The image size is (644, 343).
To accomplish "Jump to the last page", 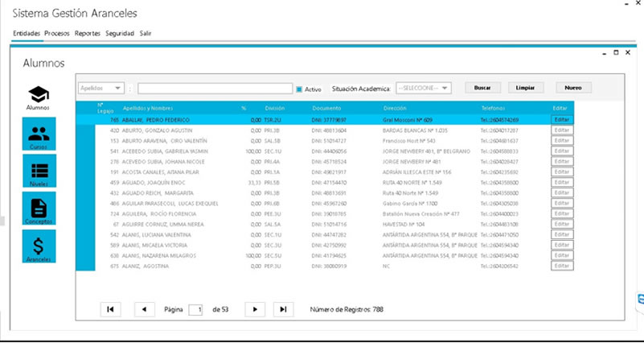I will click(x=283, y=309).
